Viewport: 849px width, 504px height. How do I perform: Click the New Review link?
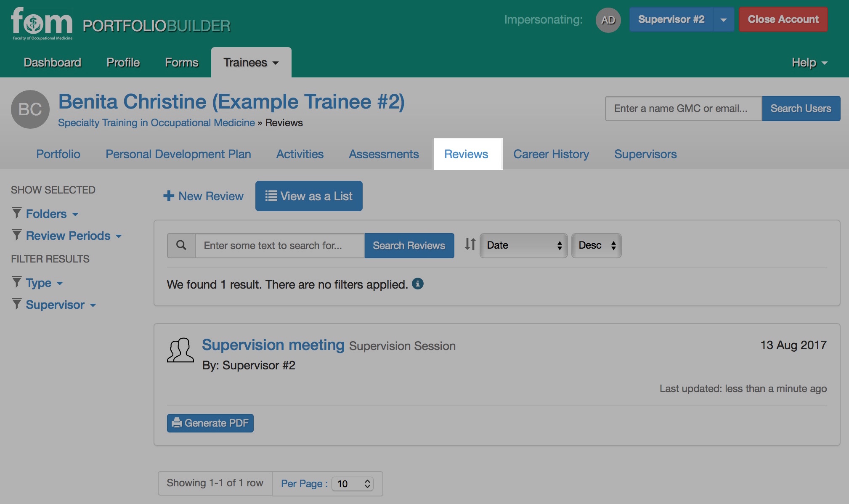point(204,196)
